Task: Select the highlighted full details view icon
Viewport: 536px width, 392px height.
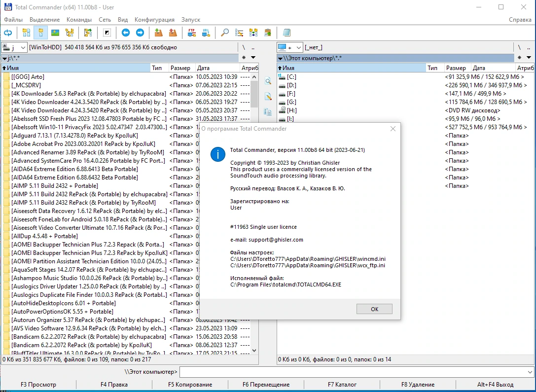Action: click(40, 33)
